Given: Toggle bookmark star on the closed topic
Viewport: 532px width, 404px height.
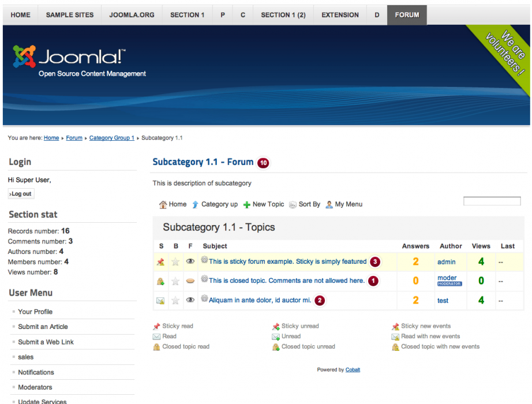Looking at the screenshot, I should (x=175, y=281).
